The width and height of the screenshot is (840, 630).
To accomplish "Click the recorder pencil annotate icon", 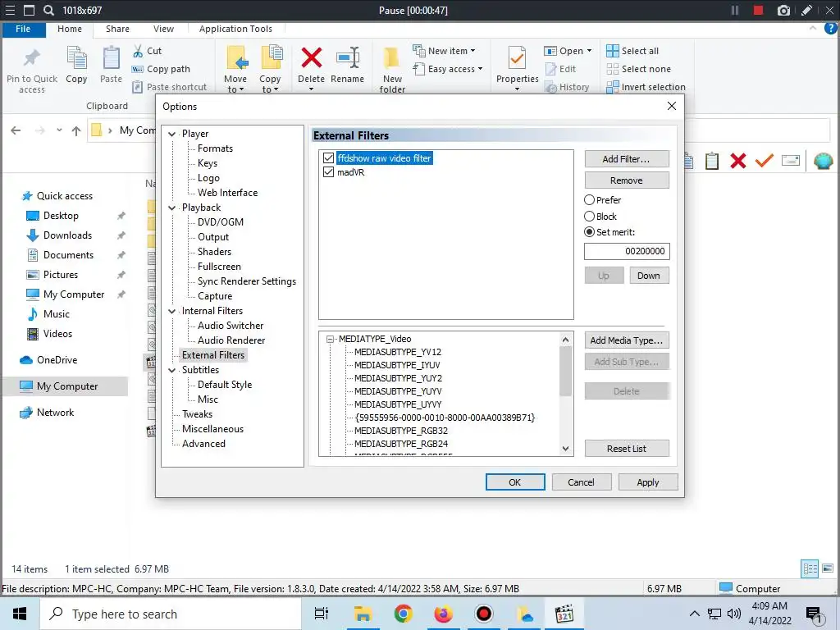I will click(x=806, y=10).
